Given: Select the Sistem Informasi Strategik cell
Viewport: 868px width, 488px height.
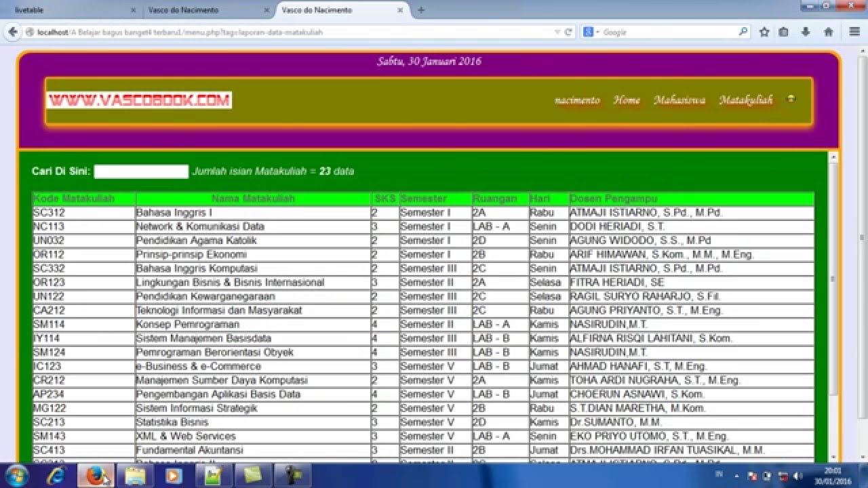Looking at the screenshot, I should click(253, 408).
